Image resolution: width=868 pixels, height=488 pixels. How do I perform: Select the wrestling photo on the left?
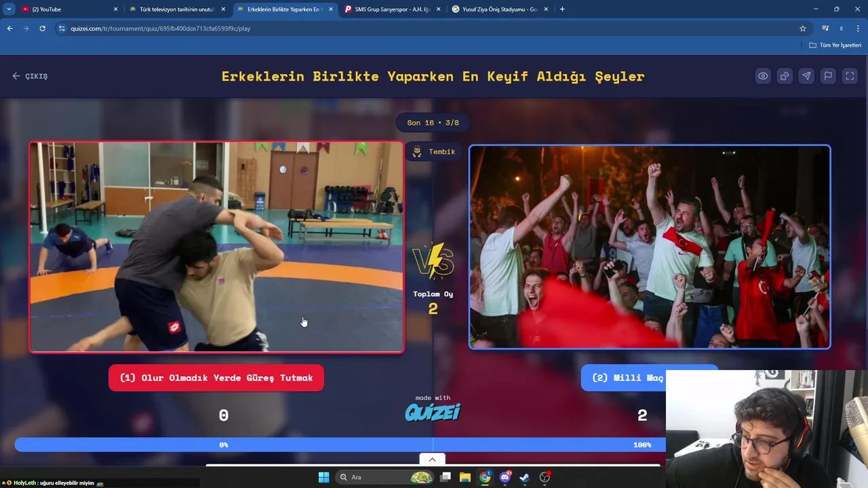pyautogui.click(x=216, y=247)
